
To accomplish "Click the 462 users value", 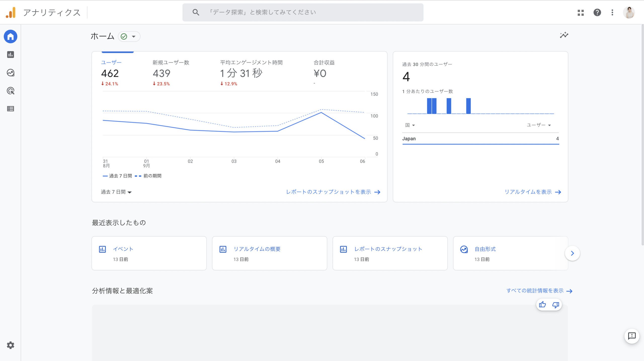I will (x=110, y=73).
